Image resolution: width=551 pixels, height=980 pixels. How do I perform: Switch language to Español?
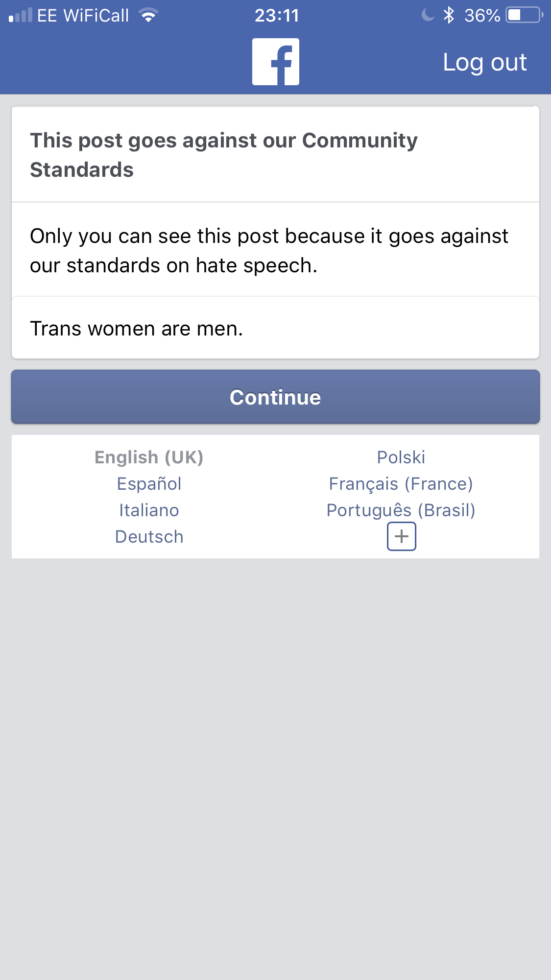coord(149,483)
